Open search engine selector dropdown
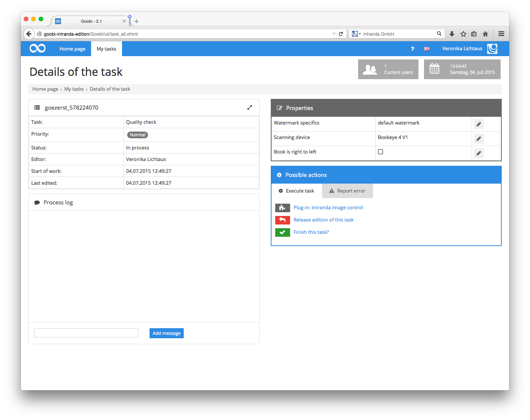The height and width of the screenshot is (420, 530). (356, 34)
